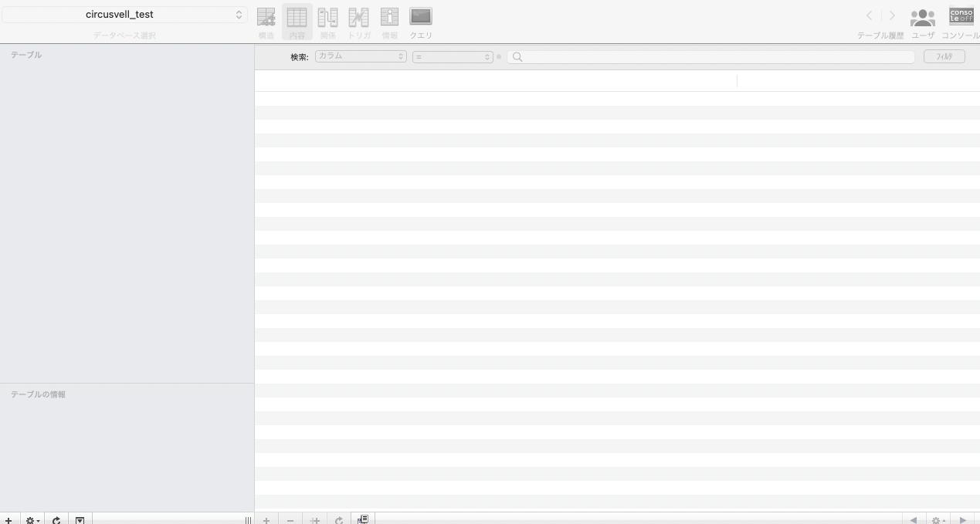Open the 情報 (Table Info) view

click(389, 23)
